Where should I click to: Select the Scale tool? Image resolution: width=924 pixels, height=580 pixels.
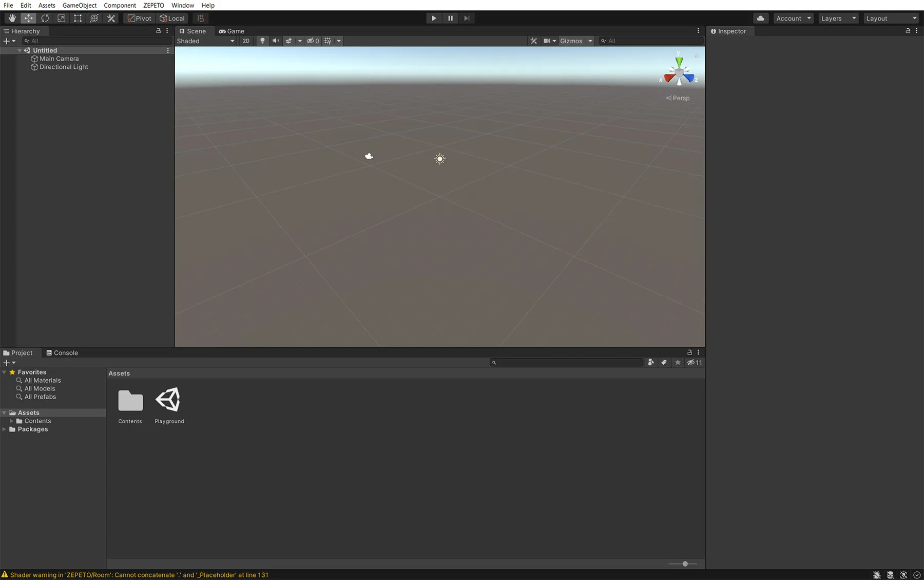tap(61, 18)
